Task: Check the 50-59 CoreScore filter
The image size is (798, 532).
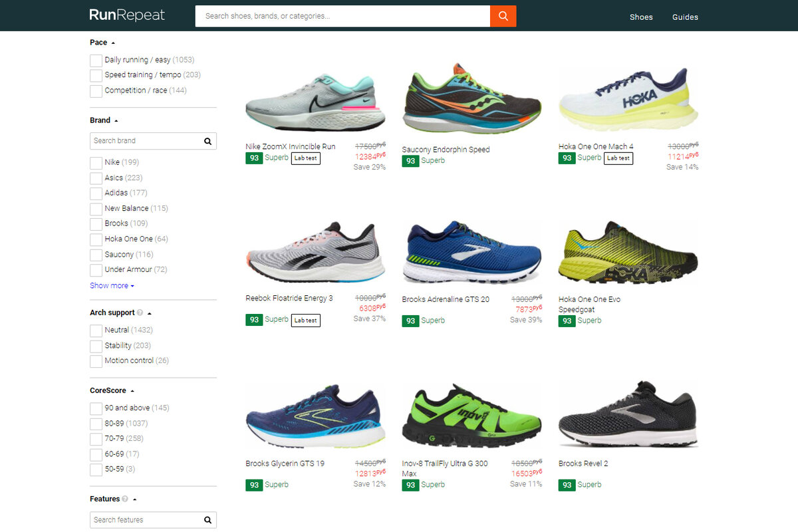Action: pos(96,469)
